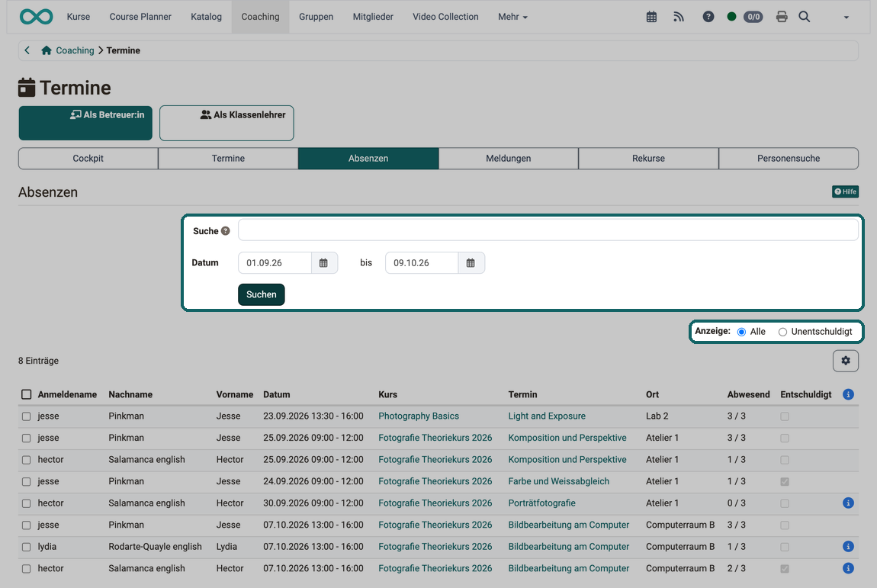Click the end date field 09.10.26
The width and height of the screenshot is (877, 588).
(422, 263)
